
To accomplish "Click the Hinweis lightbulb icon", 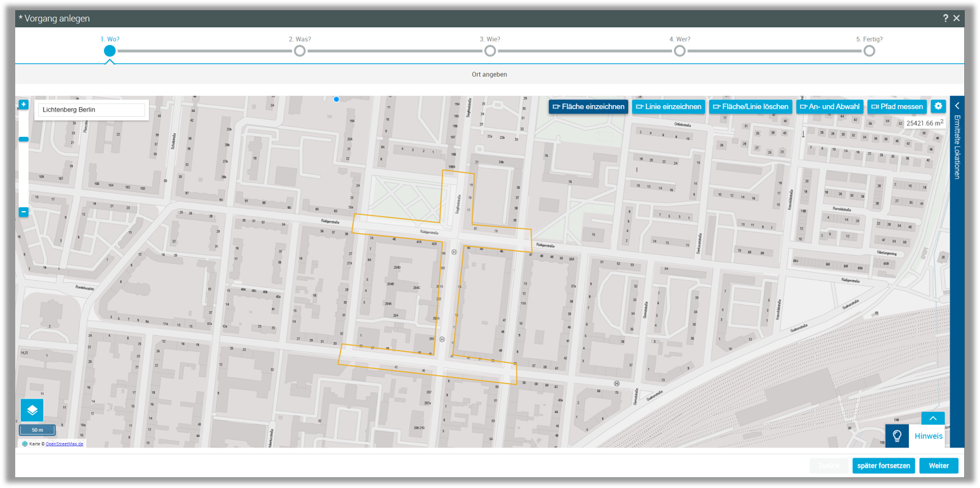I will 897,436.
